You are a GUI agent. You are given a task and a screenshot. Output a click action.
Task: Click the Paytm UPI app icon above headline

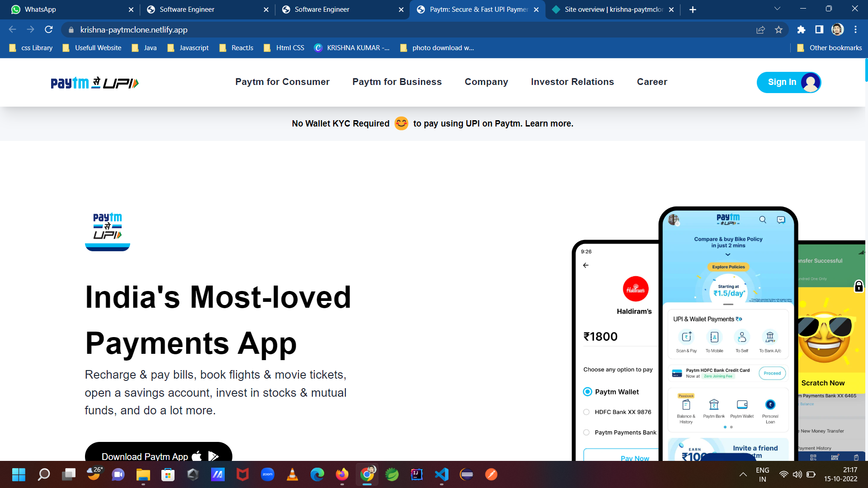(x=108, y=231)
